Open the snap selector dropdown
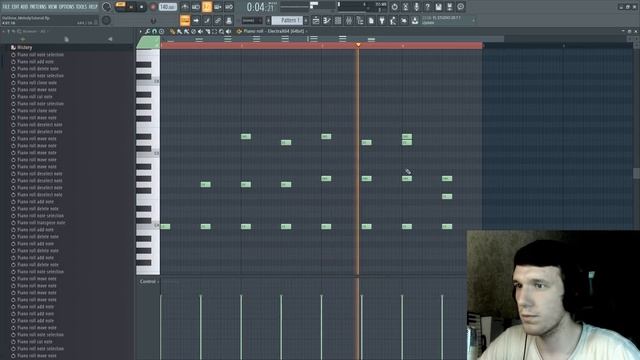The image size is (640, 360). [252, 20]
